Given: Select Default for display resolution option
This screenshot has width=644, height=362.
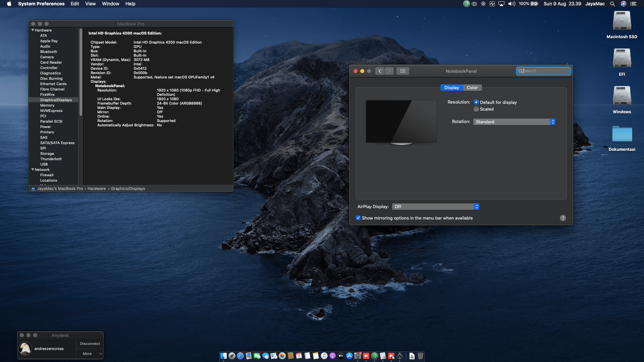Looking at the screenshot, I should click(x=476, y=102).
